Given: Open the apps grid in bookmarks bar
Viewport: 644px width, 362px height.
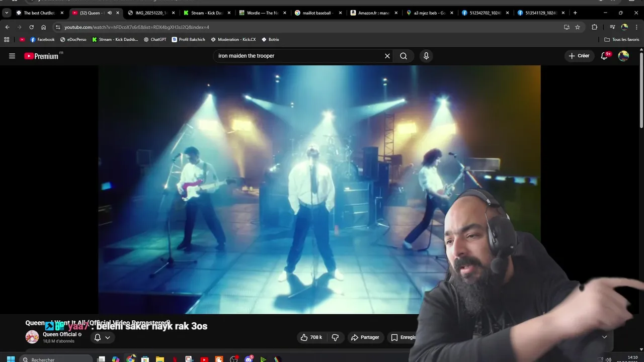Looking at the screenshot, I should coord(7,39).
